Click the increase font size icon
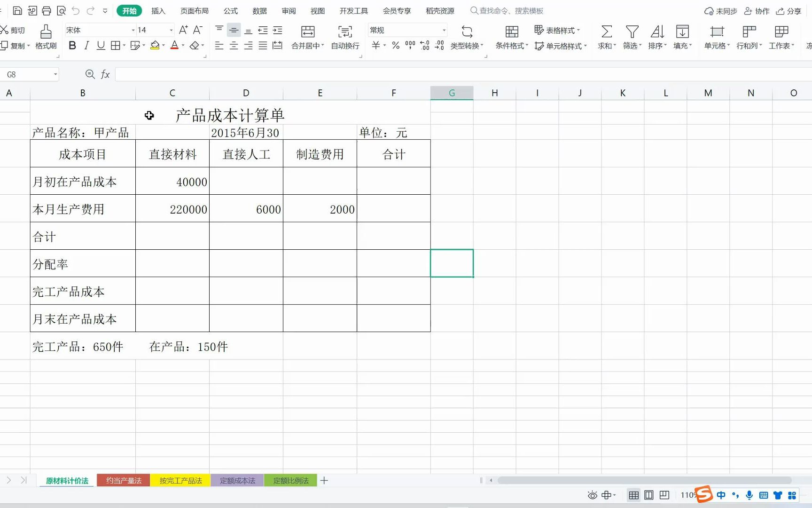This screenshot has width=812, height=508. [183, 30]
